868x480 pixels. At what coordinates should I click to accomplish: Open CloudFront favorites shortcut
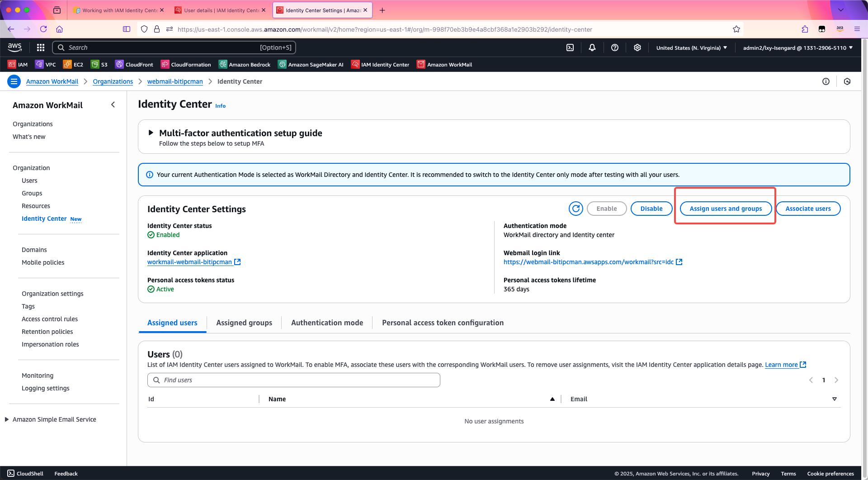pos(134,64)
